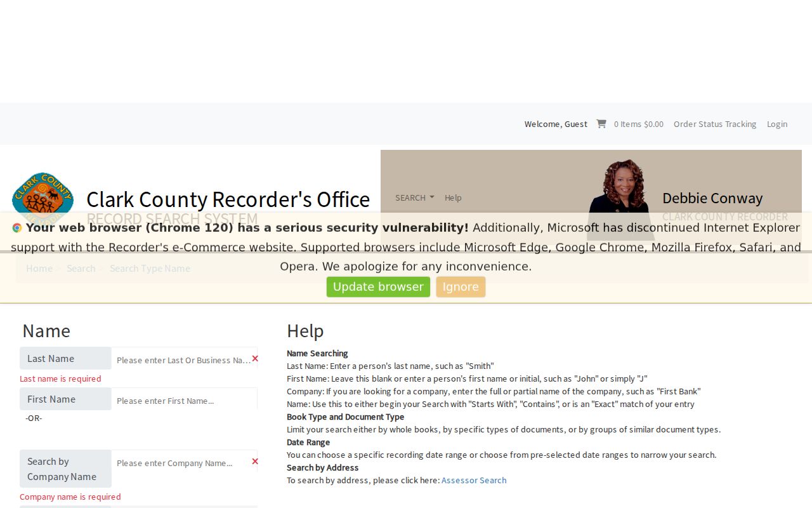Click the Date Range help heading
Screen dimensions: 812x508
point(308,442)
